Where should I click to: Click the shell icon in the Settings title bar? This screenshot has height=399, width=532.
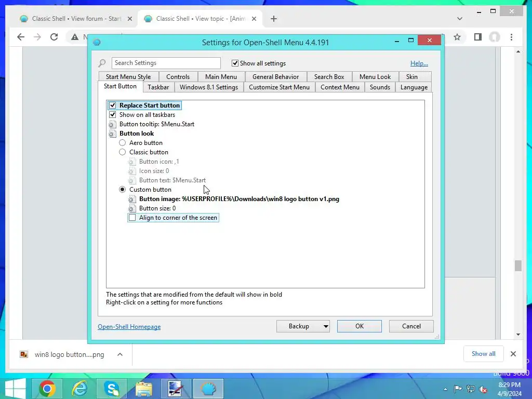97,43
